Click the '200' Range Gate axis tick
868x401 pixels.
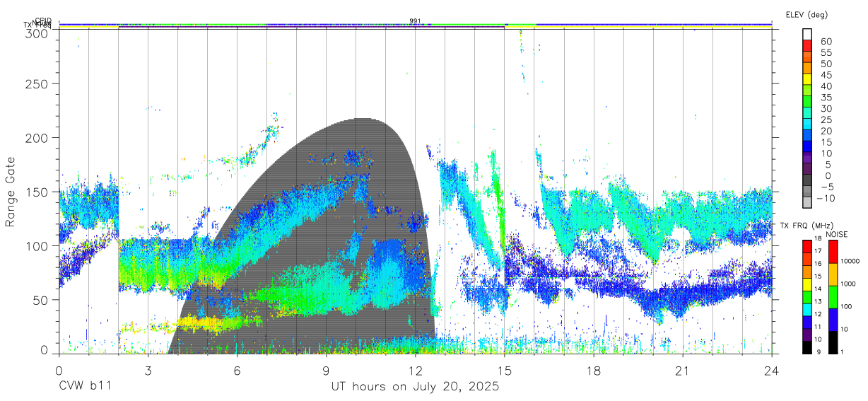pos(37,138)
